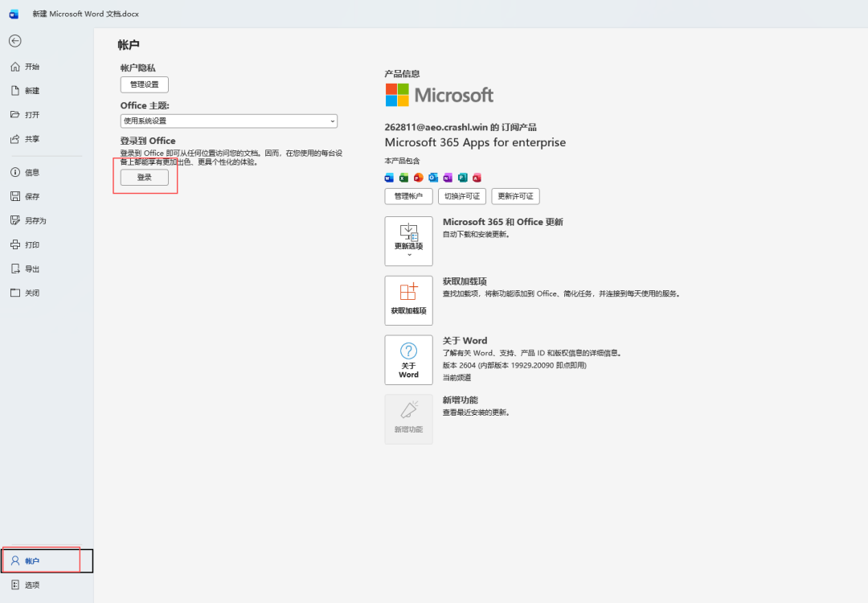Click the 查看最近安装的更新 description
Screen dimensions: 868x603
tap(476, 412)
